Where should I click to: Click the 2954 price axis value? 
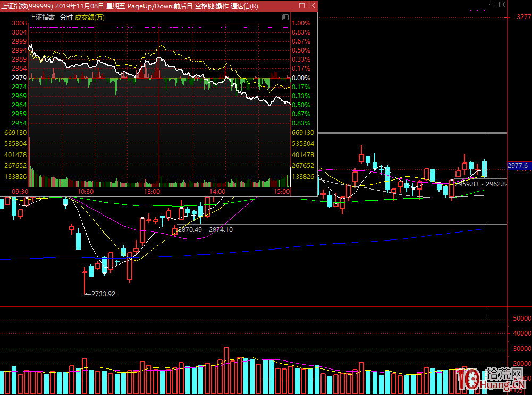[19, 123]
